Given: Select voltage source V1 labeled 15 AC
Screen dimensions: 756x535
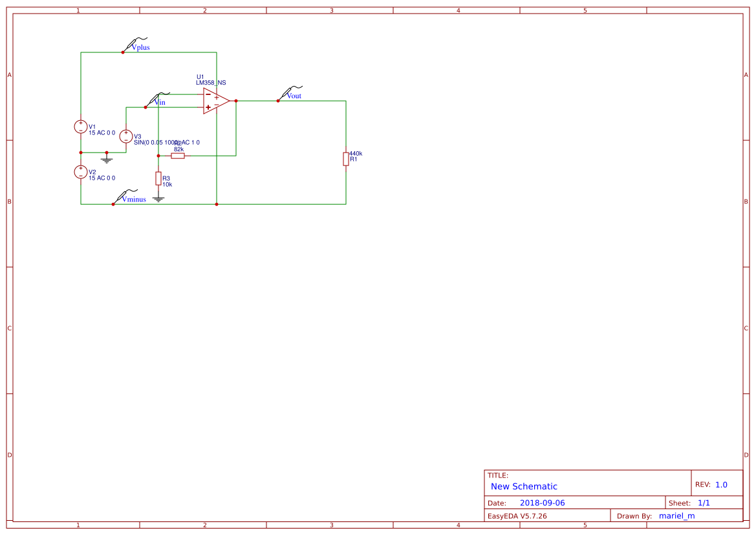Looking at the screenshot, I should coord(80,127).
